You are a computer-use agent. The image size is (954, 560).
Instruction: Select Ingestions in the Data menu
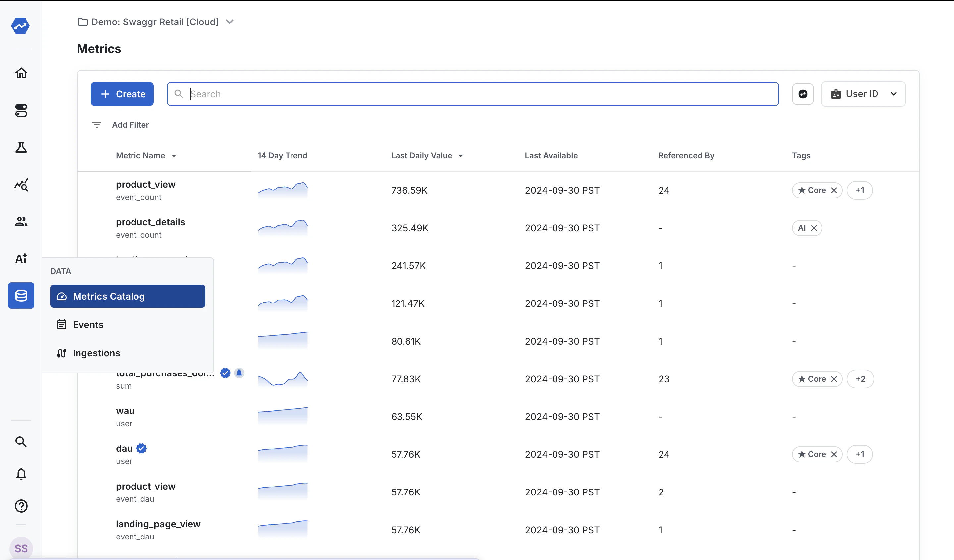pos(96,353)
